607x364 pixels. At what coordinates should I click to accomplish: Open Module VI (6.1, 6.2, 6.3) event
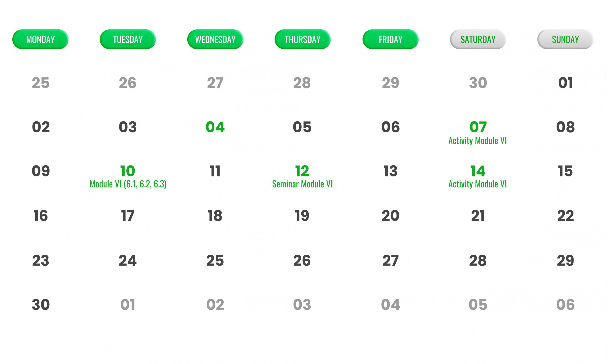(x=128, y=184)
